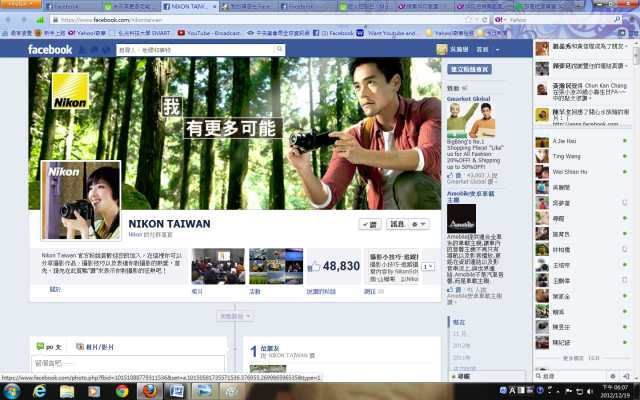Chat with A Jie Hsu

point(582,141)
